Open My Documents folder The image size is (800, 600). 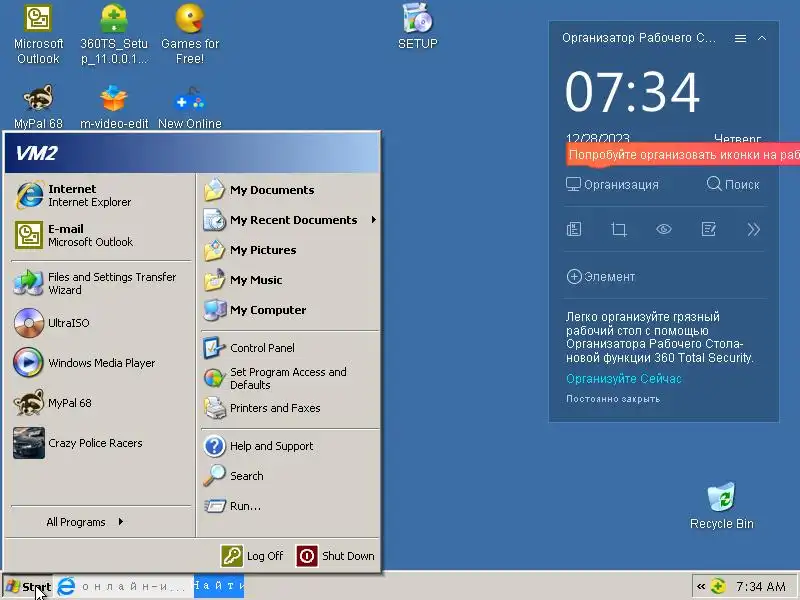pyautogui.click(x=290, y=190)
